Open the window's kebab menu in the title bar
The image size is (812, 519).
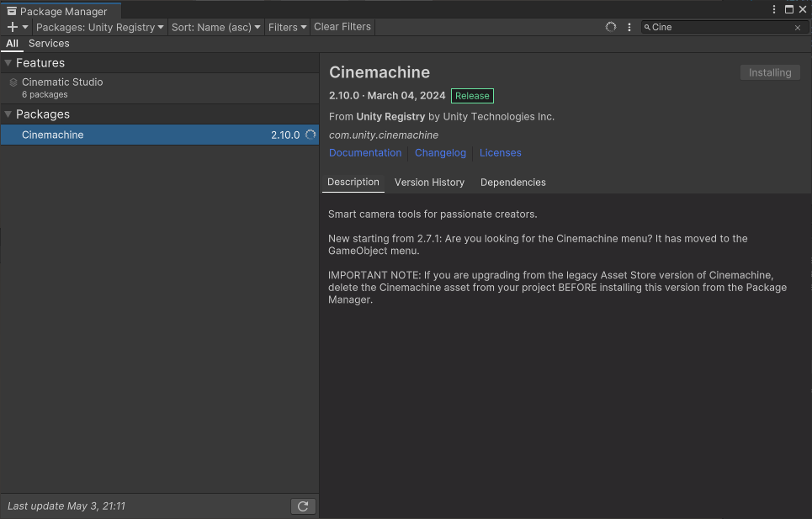(774, 9)
